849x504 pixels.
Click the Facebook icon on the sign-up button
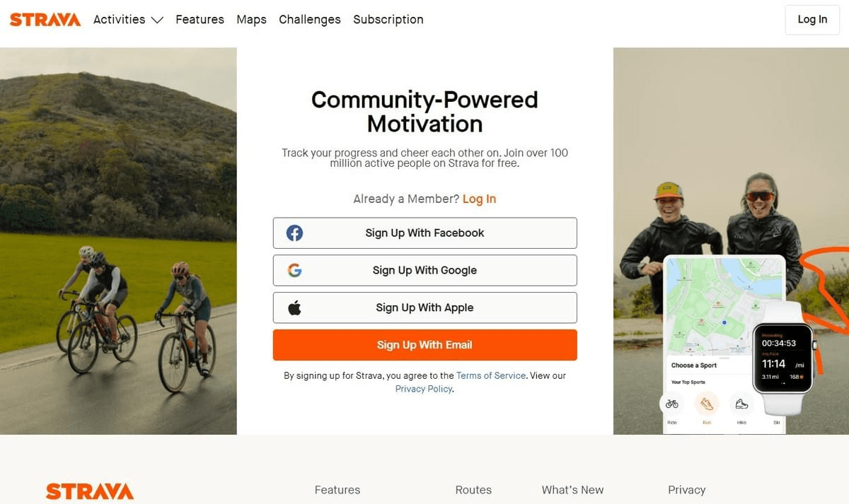tap(294, 233)
